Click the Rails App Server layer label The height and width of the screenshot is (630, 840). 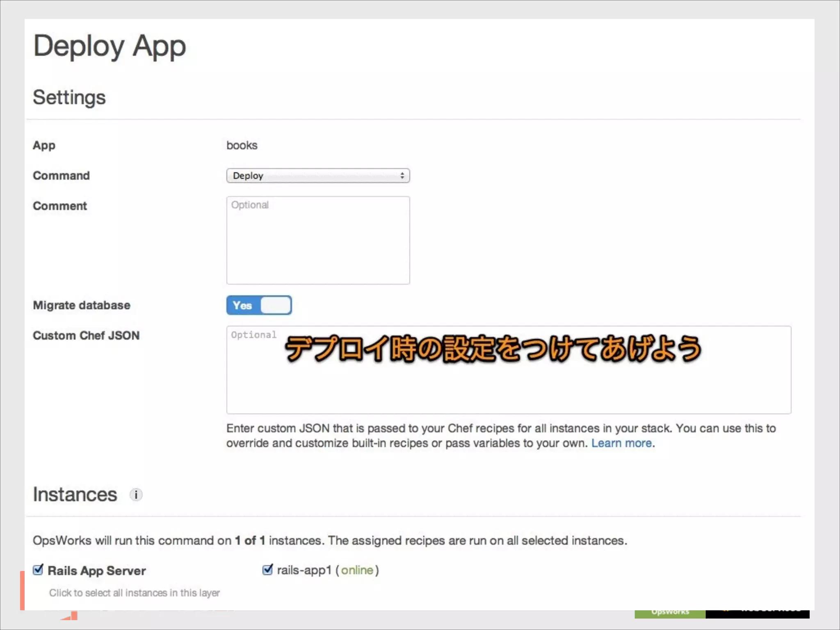pos(97,571)
